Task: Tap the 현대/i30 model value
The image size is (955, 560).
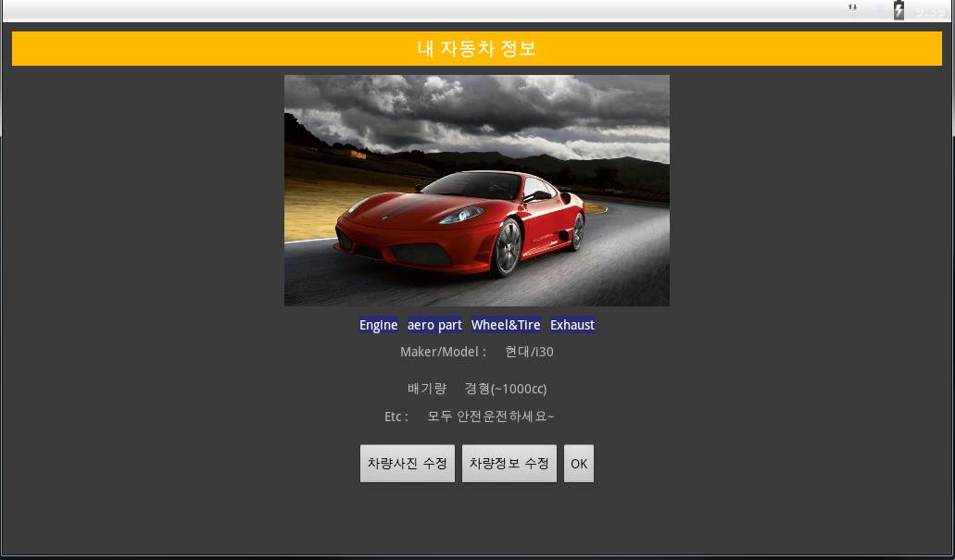Action: click(529, 352)
